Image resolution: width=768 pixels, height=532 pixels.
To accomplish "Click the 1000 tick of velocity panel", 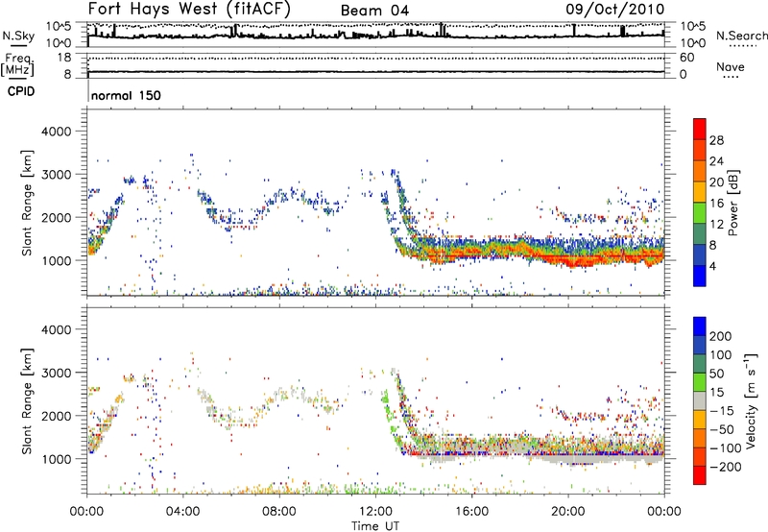I will point(57,458).
